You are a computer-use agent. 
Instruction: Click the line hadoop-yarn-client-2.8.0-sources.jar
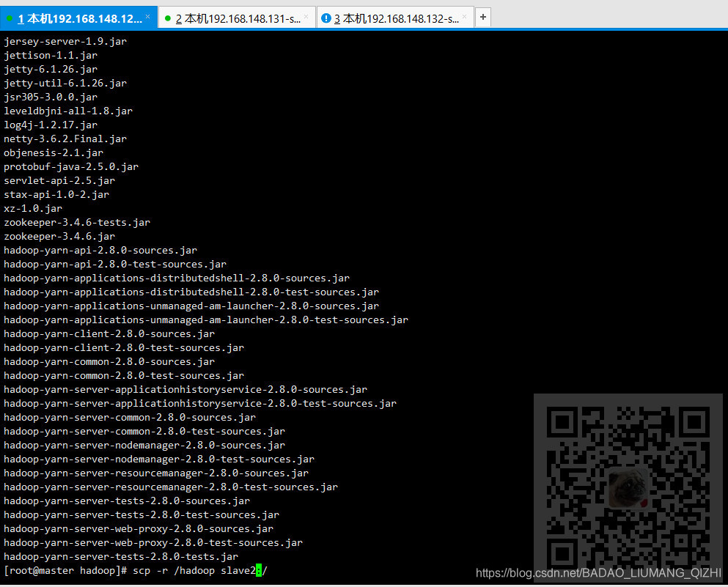[109, 333]
